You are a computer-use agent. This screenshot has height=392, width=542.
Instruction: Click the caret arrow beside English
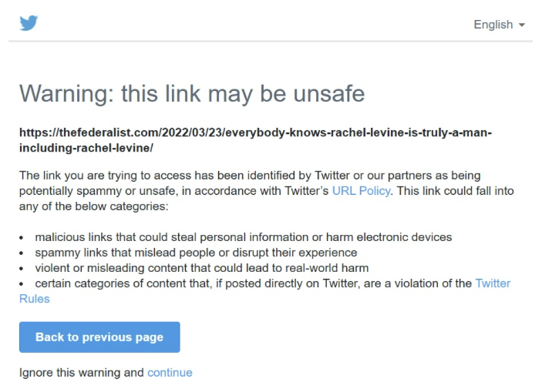point(522,25)
